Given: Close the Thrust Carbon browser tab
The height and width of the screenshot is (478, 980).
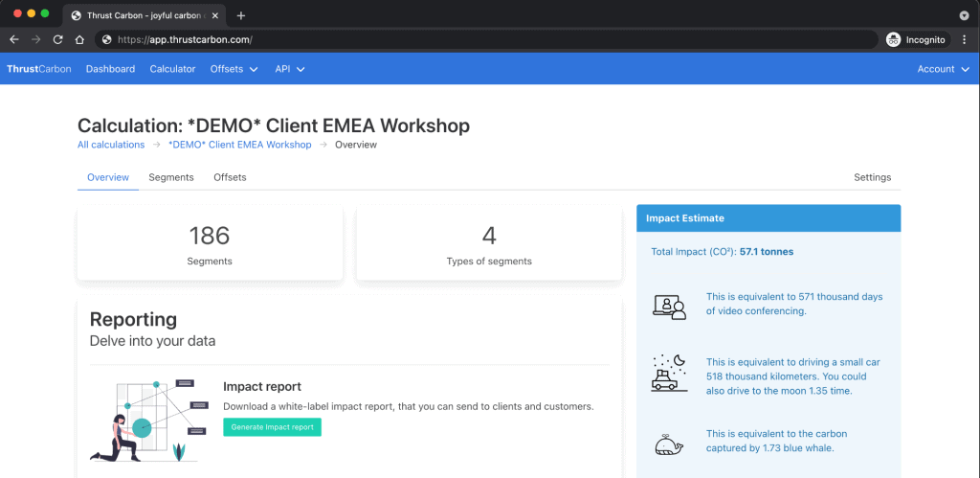Looking at the screenshot, I should click(215, 15).
